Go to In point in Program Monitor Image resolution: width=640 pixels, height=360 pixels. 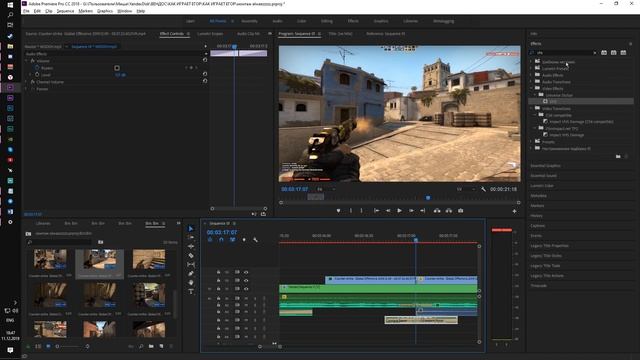[x=376, y=211]
